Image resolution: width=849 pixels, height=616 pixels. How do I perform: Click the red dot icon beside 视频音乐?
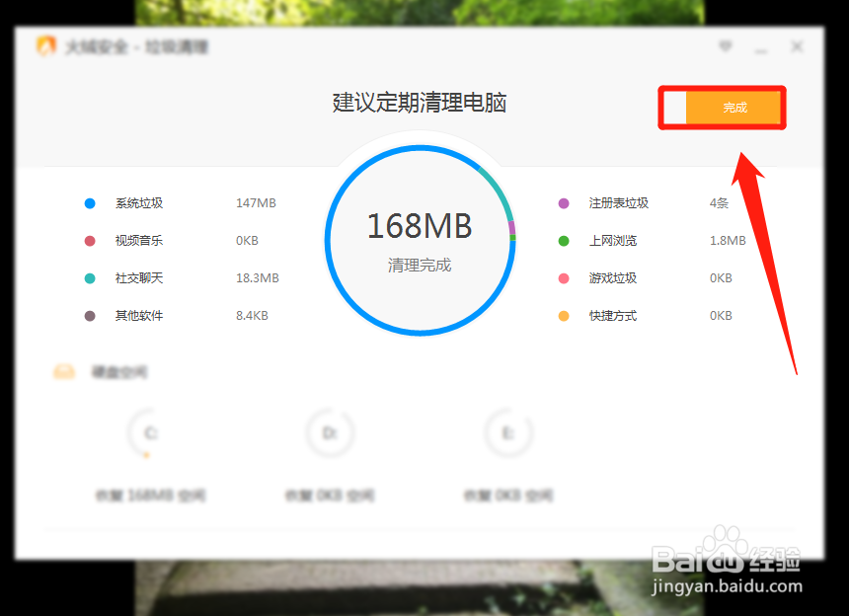pos(89,240)
